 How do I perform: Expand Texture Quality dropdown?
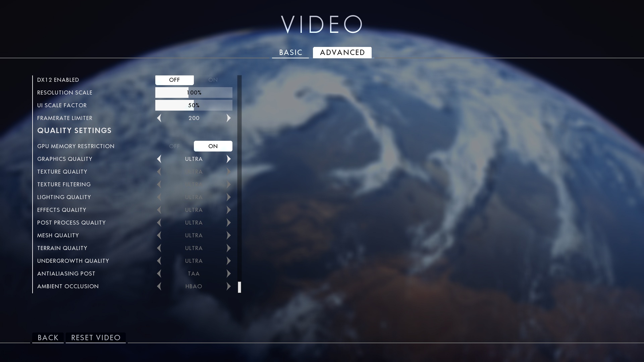229,172
